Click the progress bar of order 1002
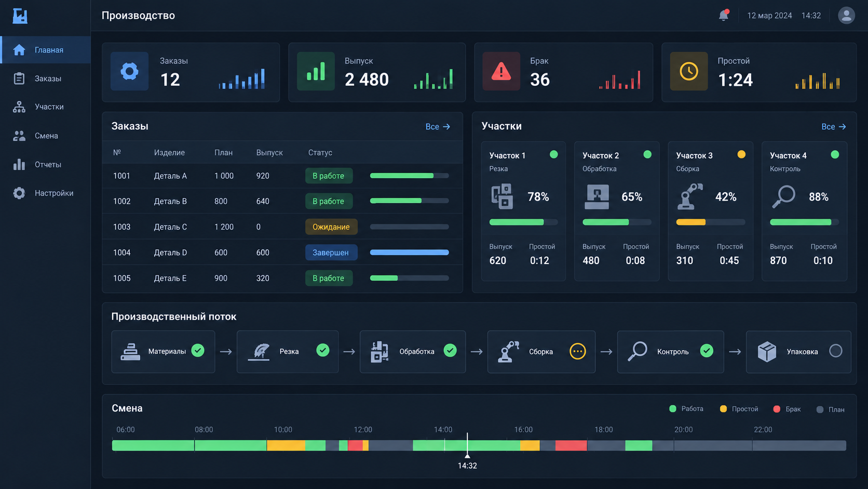The width and height of the screenshot is (868, 489). pos(409,201)
